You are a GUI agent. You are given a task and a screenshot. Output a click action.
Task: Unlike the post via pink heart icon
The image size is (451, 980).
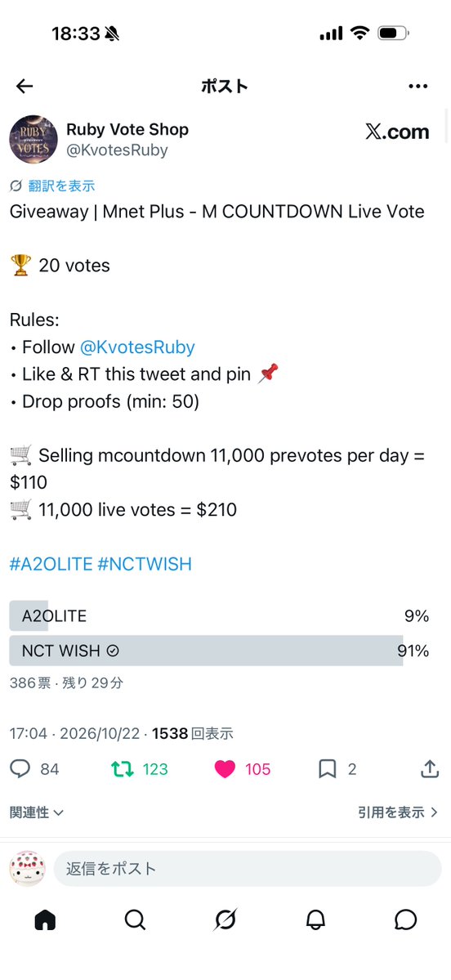pyautogui.click(x=225, y=769)
